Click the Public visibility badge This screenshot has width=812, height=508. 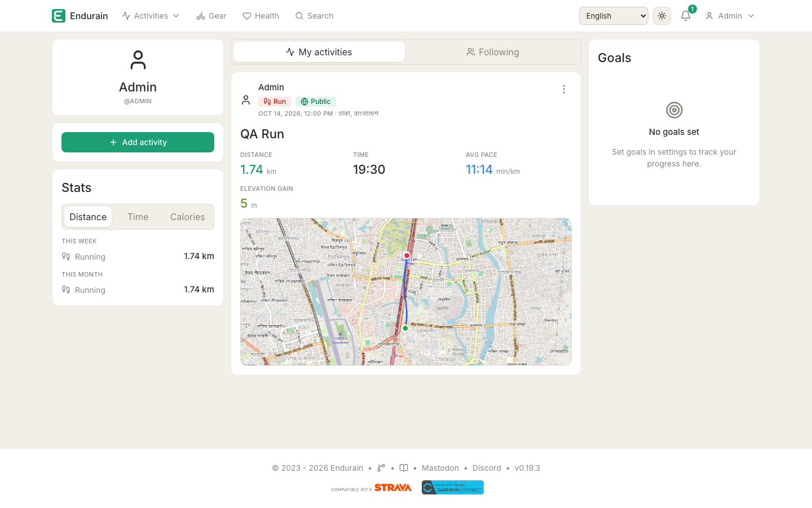[x=316, y=102]
